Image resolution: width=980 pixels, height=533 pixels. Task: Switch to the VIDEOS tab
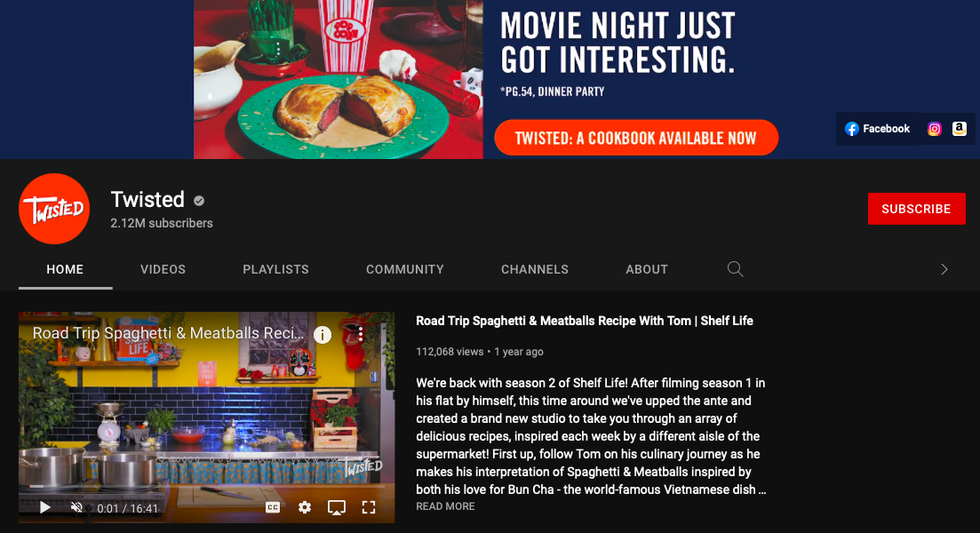pyautogui.click(x=163, y=269)
